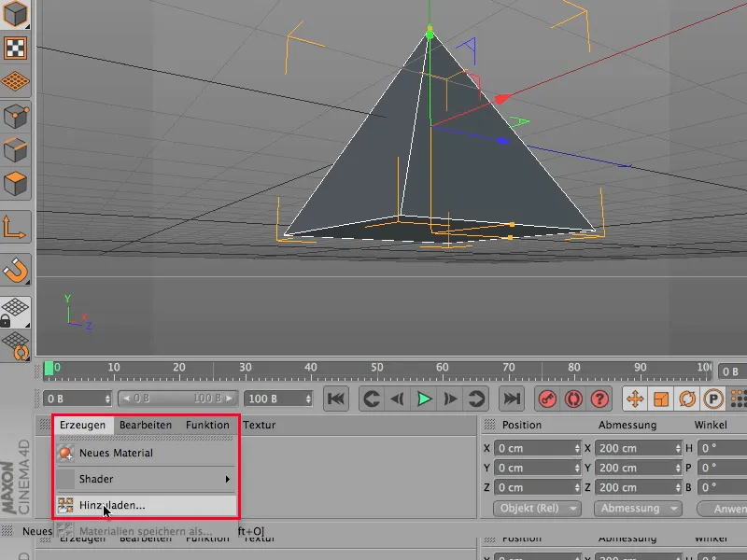Jump to the animation end
747x560 pixels.
tap(512, 399)
